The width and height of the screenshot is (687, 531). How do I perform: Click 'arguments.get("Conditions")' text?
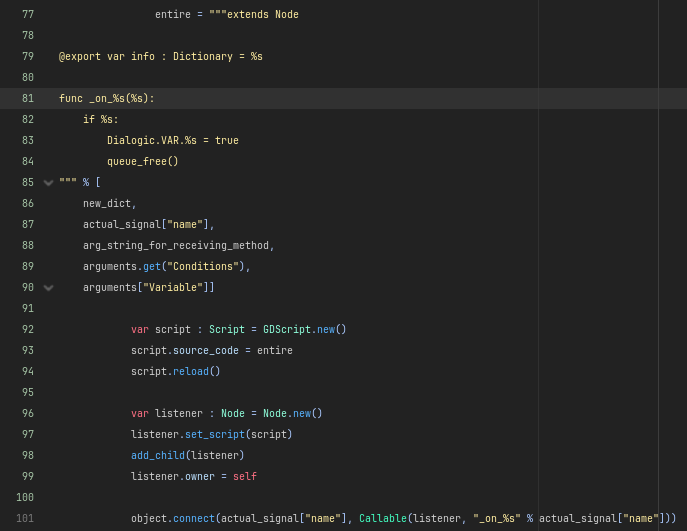point(164,267)
